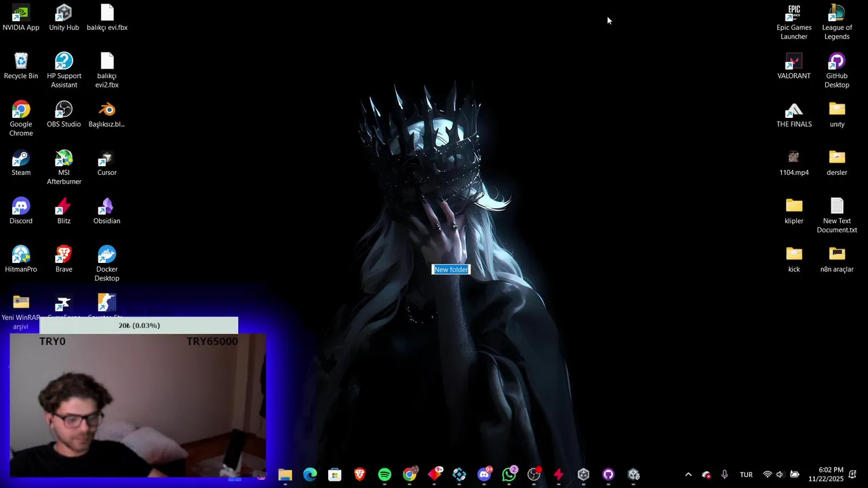Viewport: 868px width, 488px height.
Task: Click the 20₺ donation progress bar
Action: click(x=139, y=325)
